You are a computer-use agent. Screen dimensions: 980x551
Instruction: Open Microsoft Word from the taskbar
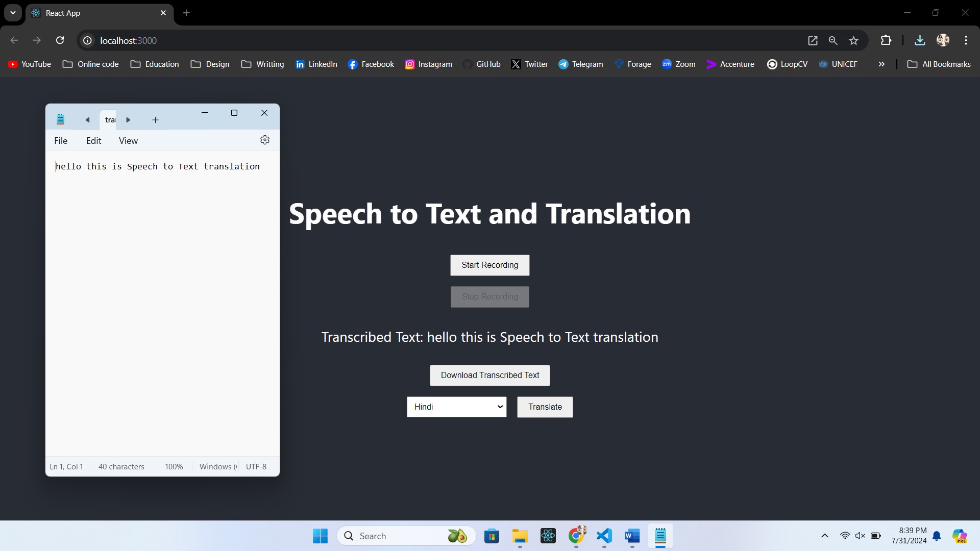pos(632,536)
